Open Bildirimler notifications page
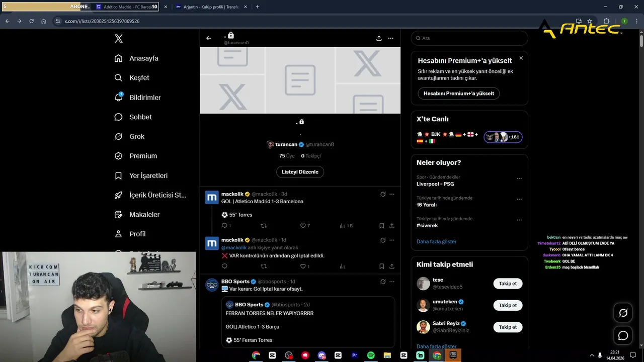 (137, 98)
